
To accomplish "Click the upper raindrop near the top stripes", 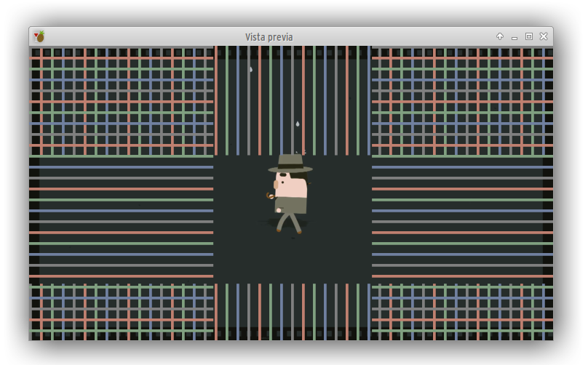I will coord(251,70).
